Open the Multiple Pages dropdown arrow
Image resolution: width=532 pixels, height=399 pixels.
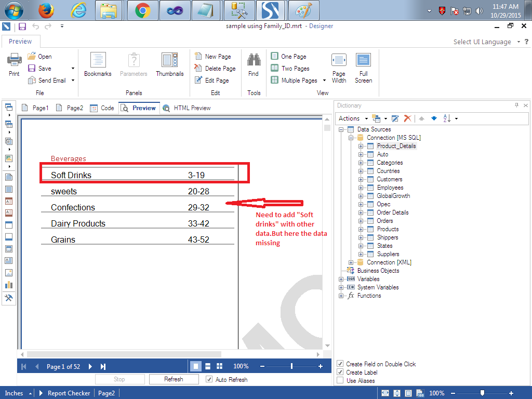(324, 81)
